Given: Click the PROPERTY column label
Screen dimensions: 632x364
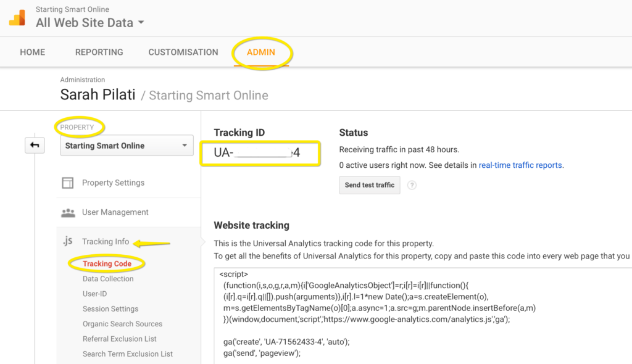Looking at the screenshot, I should 77,127.
